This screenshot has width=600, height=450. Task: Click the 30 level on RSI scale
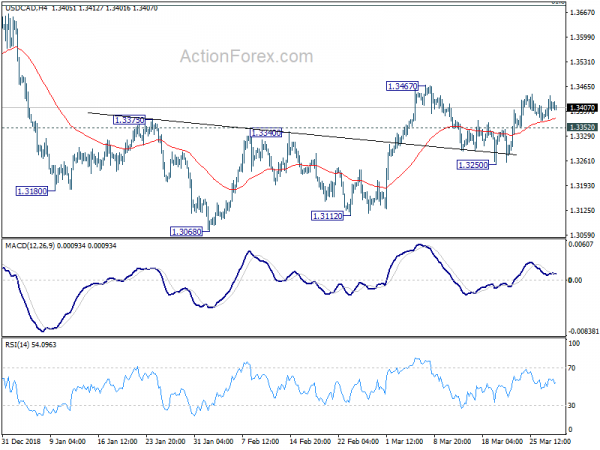[572, 406]
